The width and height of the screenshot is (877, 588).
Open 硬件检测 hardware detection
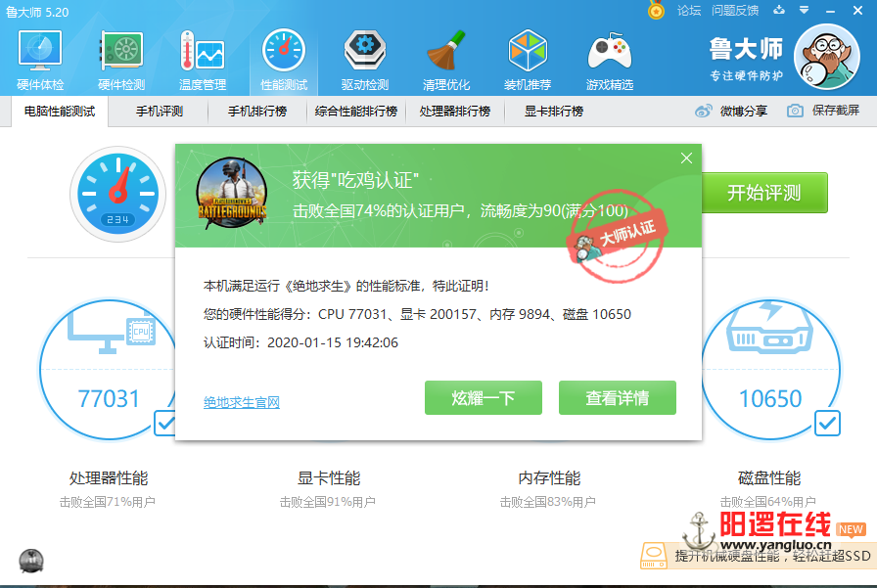click(x=121, y=61)
